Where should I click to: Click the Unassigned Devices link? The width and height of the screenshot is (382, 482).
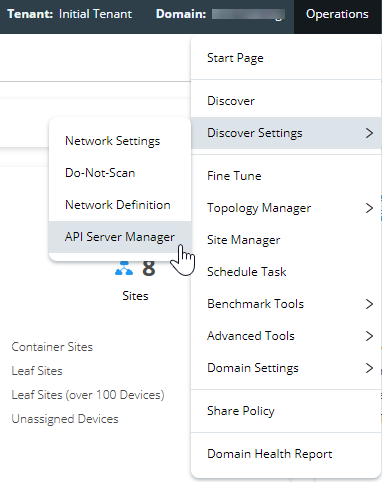point(65,419)
